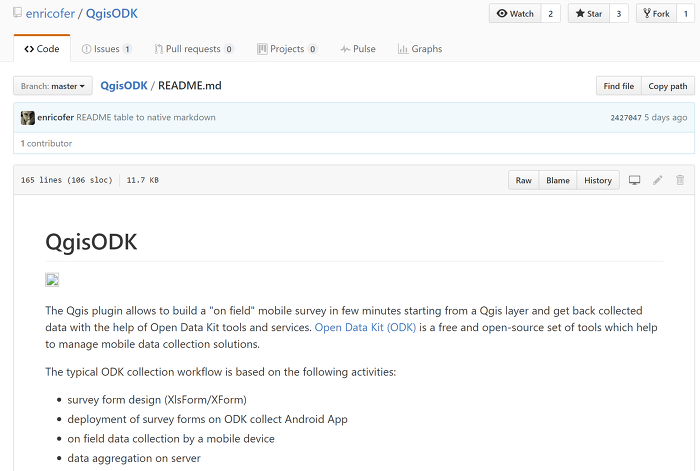Click enricofer commit author name

[x=55, y=117]
